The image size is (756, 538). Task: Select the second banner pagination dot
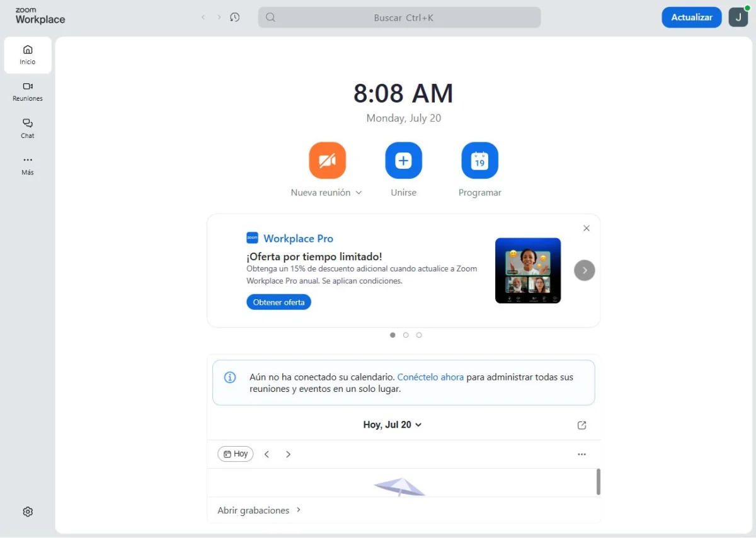tap(406, 335)
